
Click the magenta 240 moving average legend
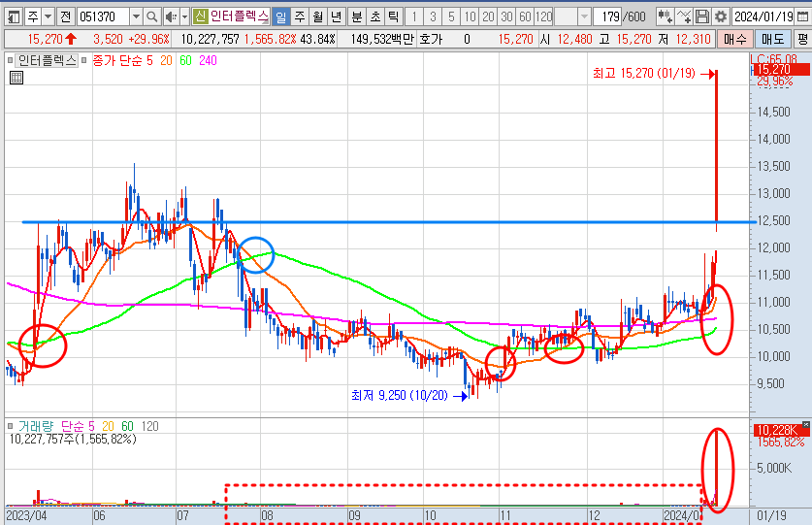pos(208,60)
